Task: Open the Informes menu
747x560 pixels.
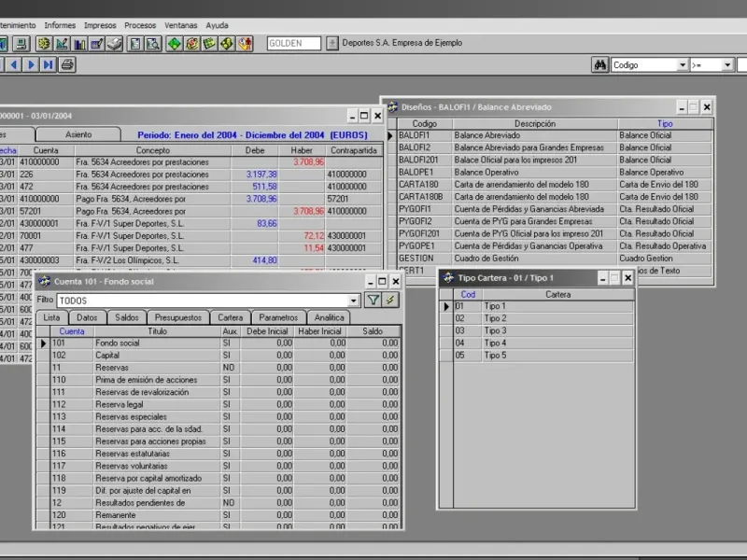Action: point(60,25)
